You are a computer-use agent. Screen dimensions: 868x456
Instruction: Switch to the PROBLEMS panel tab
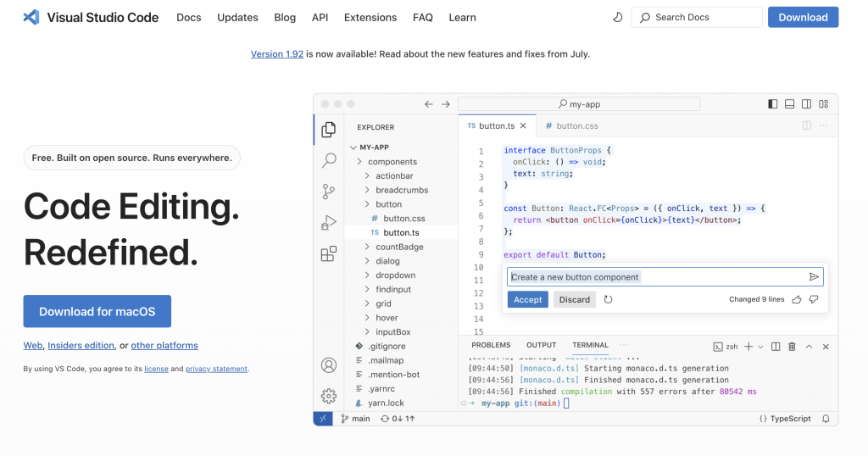tap(491, 345)
